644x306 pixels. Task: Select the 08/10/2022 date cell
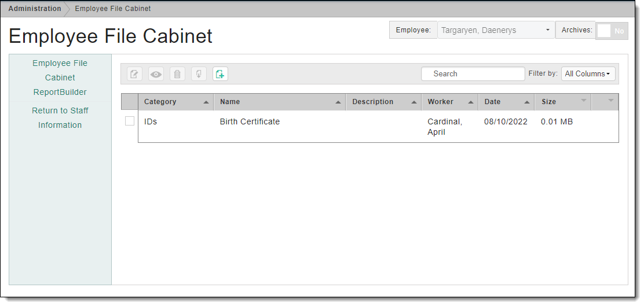[x=506, y=122]
